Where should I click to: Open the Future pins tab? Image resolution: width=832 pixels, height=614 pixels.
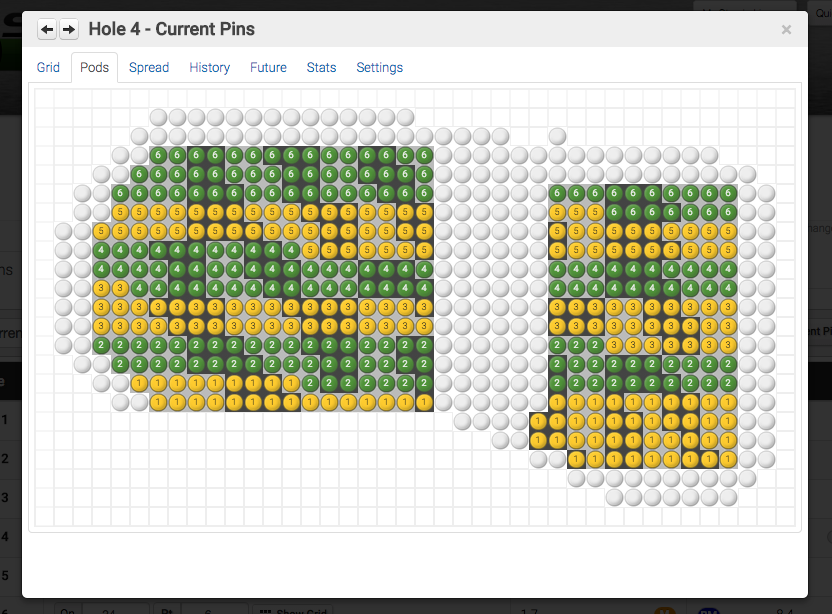click(268, 68)
